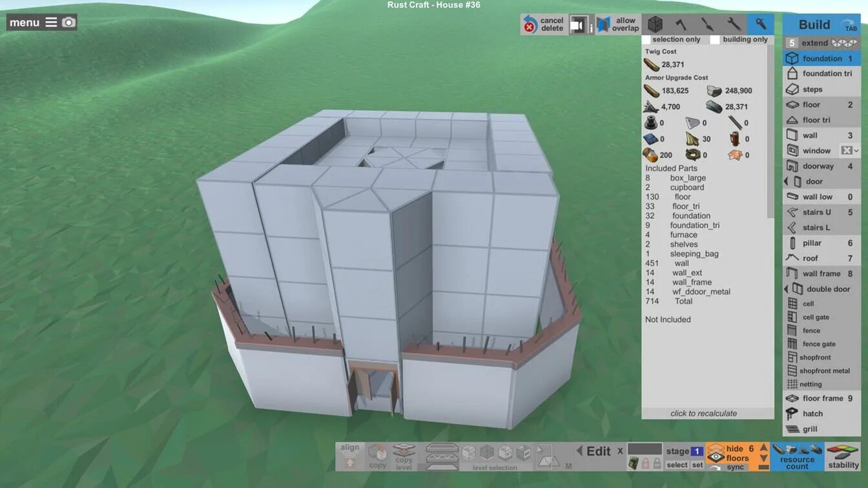868x488 pixels.
Task: Click the align button
Action: pyautogui.click(x=349, y=456)
